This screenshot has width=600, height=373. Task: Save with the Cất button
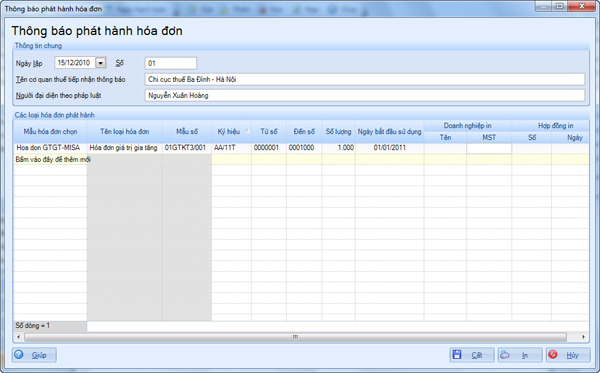[472, 355]
